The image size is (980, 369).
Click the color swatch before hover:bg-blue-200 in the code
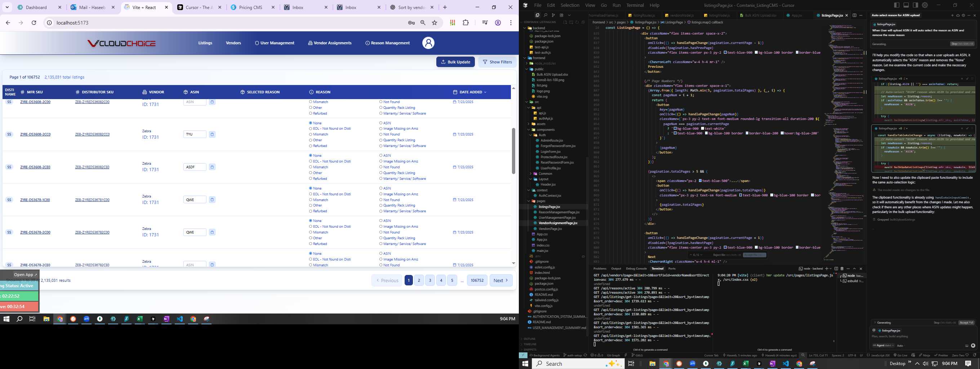[x=782, y=133]
